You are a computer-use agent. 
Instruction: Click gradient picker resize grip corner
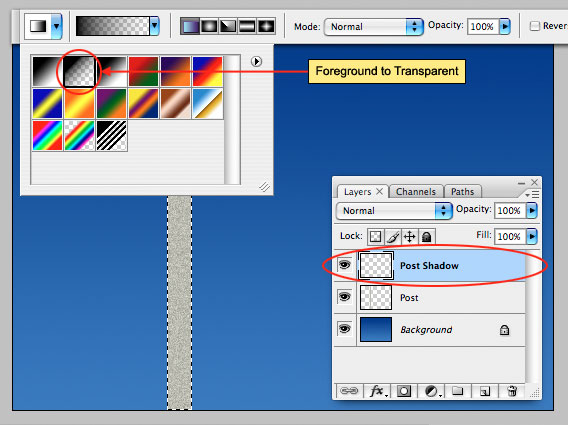click(x=264, y=187)
